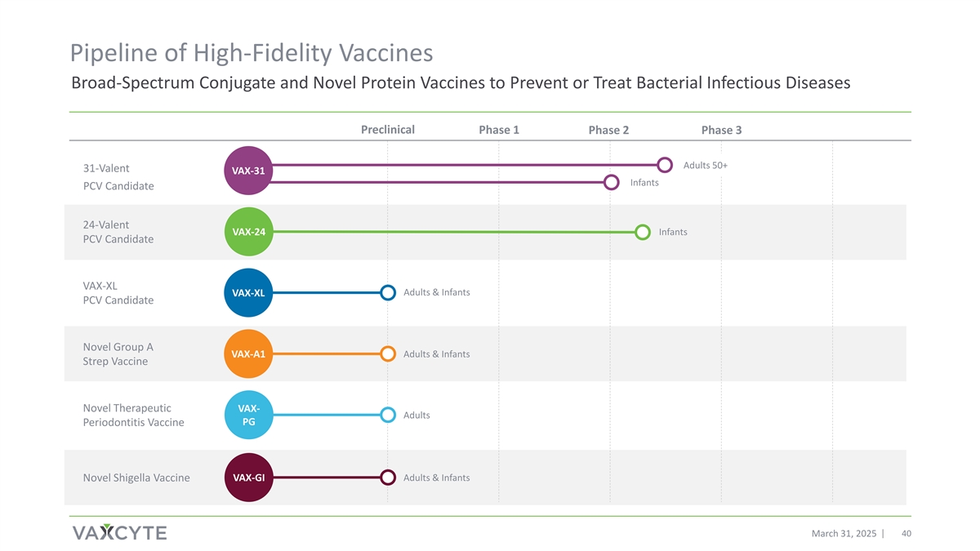Click the VAX-31 Adults 50+ endpoint marker
Screen dimensions: 980x551
(x=666, y=165)
